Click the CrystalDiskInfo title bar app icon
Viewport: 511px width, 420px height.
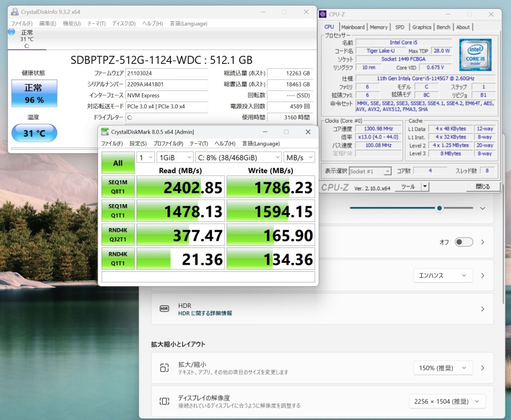tap(14, 12)
